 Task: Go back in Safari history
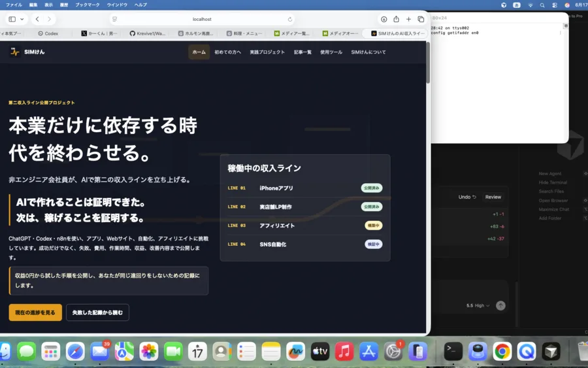[37, 19]
